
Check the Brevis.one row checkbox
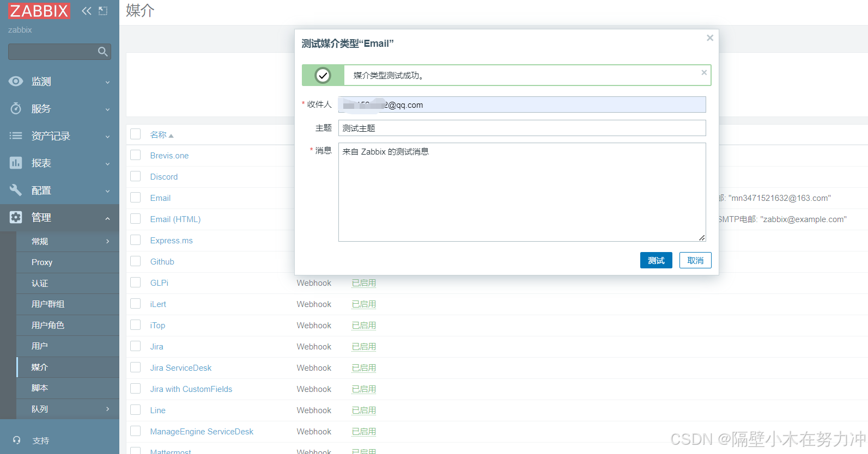tap(136, 155)
